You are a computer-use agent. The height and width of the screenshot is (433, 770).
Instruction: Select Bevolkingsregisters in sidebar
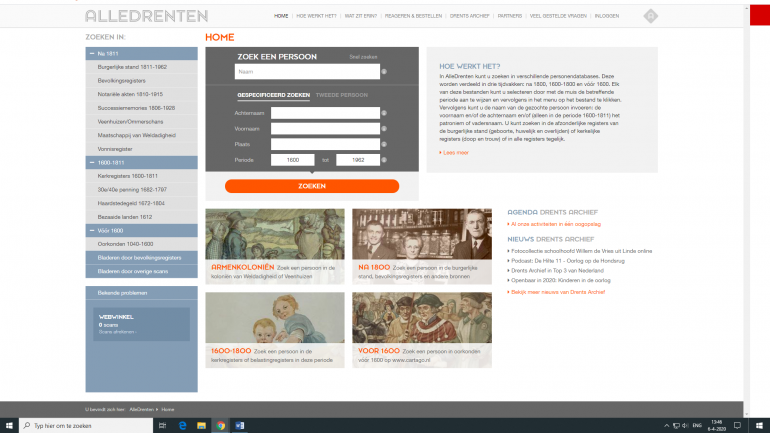point(141,81)
